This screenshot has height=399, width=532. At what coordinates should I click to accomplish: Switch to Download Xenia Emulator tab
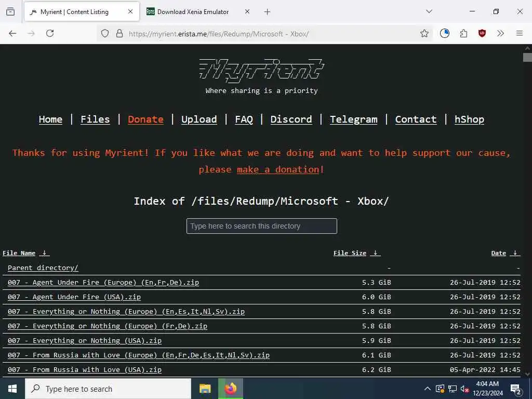click(193, 12)
